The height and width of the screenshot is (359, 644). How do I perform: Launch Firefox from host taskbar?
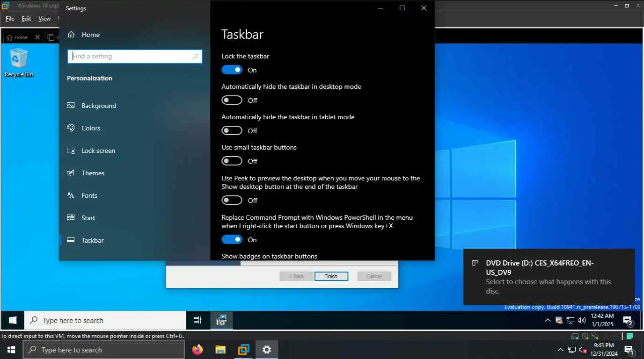(x=198, y=350)
